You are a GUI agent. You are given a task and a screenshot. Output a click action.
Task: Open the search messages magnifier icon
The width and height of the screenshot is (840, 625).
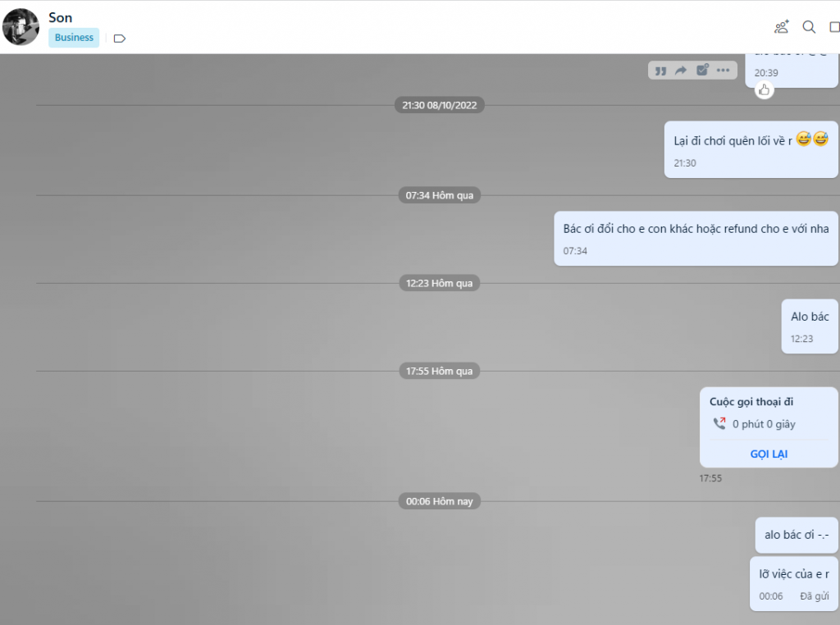(809, 27)
